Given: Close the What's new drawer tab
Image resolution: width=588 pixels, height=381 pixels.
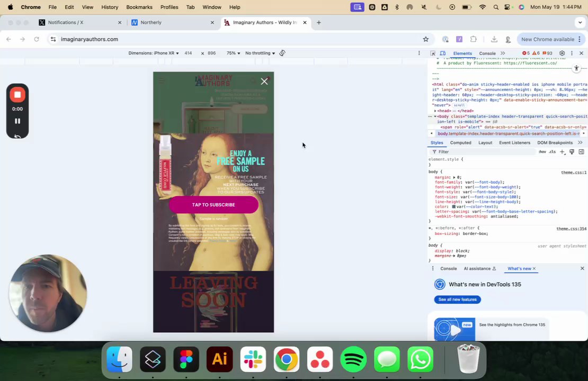Looking at the screenshot, I should [534, 269].
